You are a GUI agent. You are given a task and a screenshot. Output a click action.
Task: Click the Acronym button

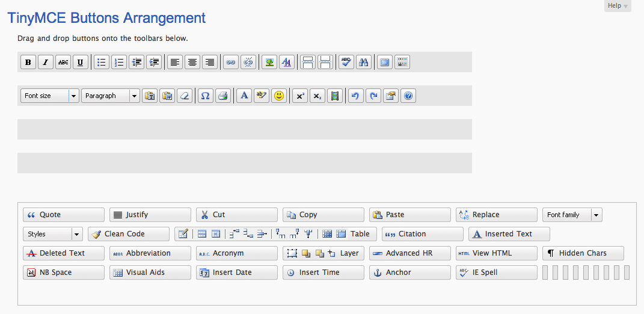point(237,253)
